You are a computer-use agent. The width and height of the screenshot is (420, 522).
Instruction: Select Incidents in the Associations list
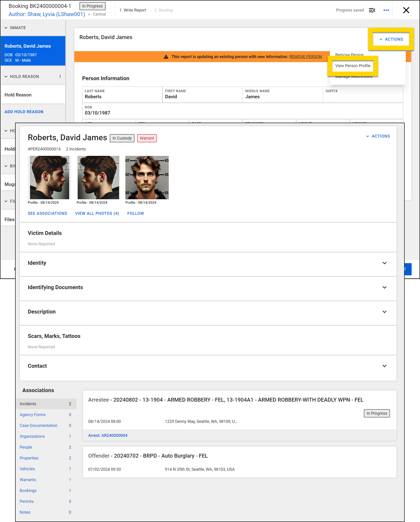tap(28, 404)
